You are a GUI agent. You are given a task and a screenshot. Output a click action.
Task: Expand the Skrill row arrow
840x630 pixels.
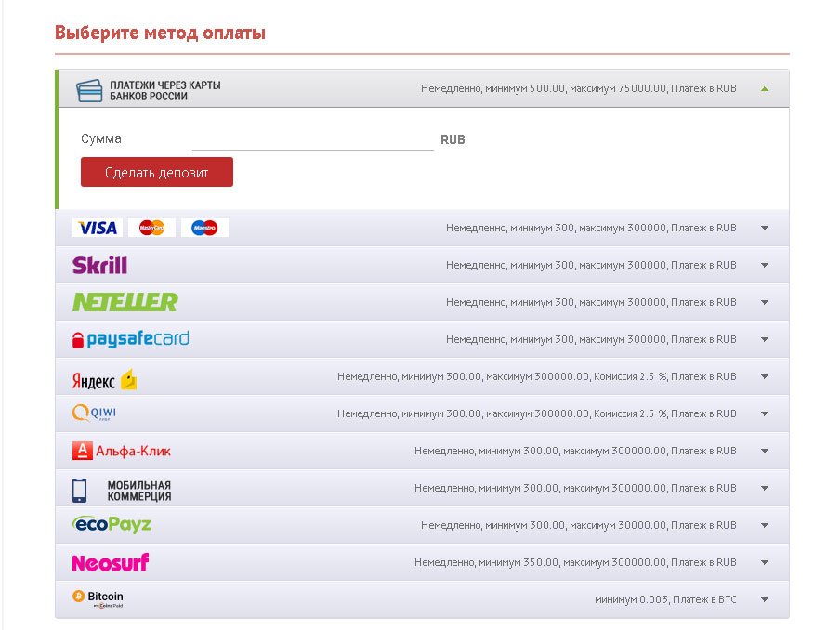(x=765, y=265)
